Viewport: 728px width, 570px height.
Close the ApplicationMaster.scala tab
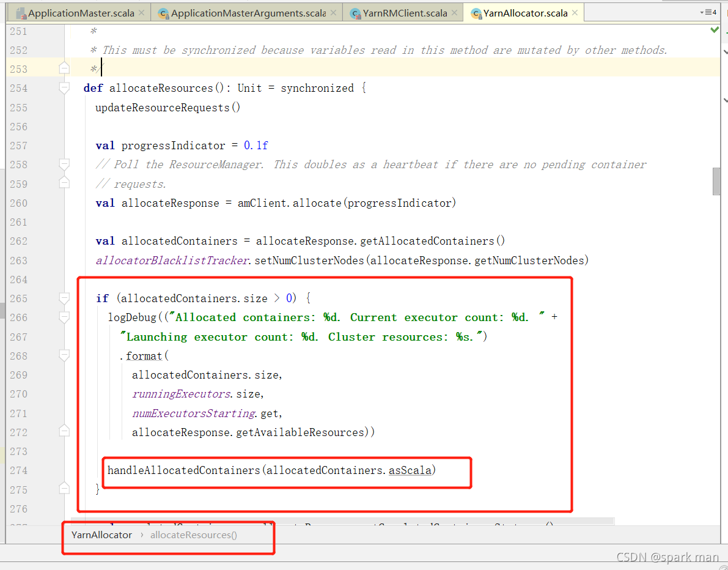[142, 13]
